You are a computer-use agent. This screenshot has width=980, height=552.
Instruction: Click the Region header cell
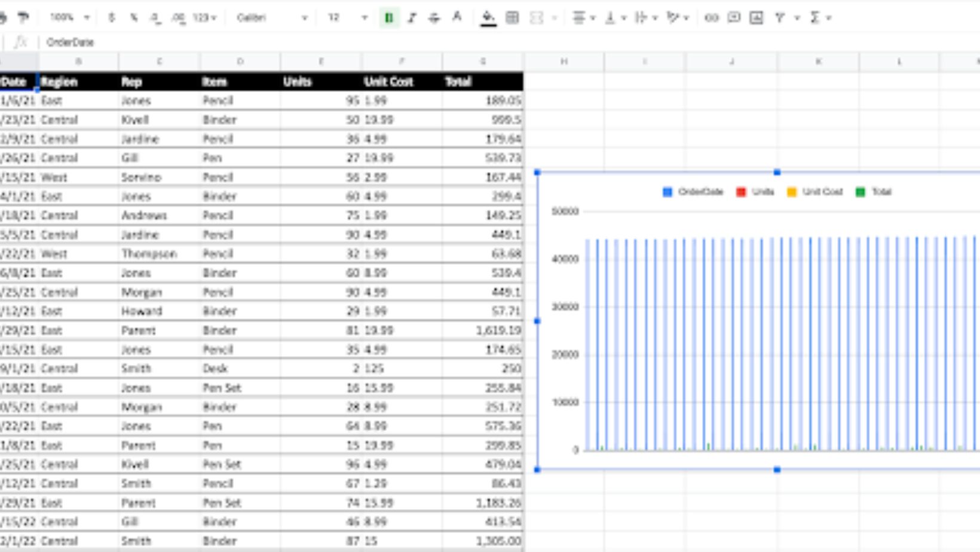79,82
